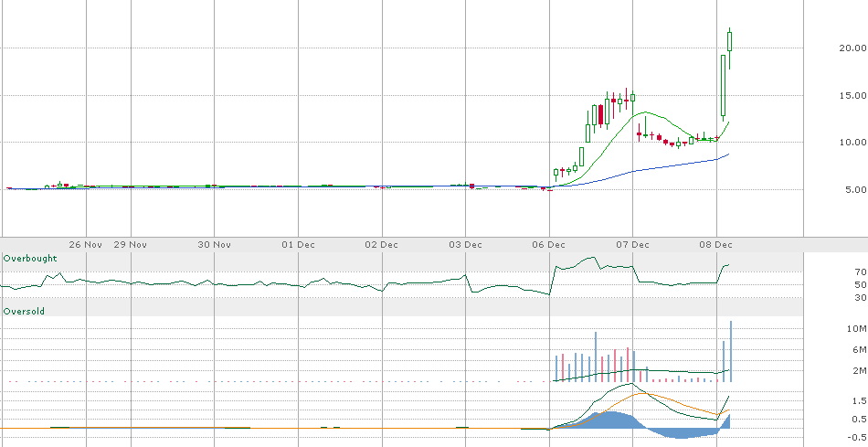Click the MACD 0.5 axis label
The height and width of the screenshot is (447, 868).
(860, 420)
